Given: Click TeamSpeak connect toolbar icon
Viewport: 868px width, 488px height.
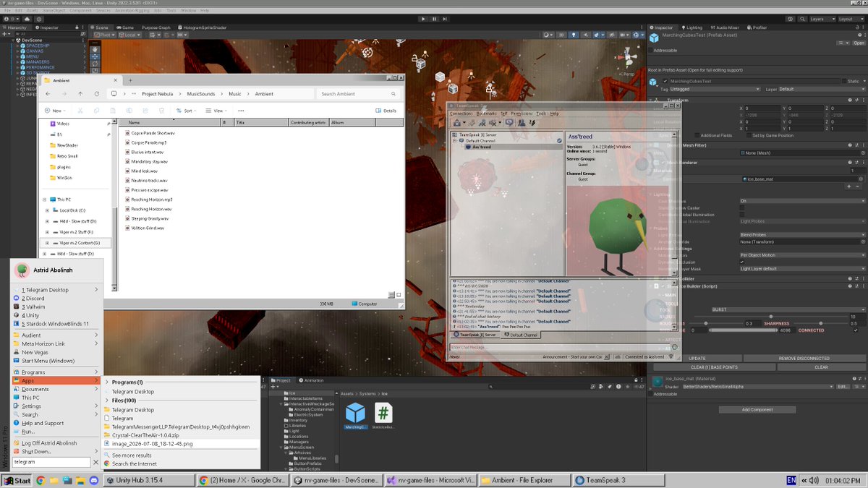Looking at the screenshot, I should tap(458, 123).
